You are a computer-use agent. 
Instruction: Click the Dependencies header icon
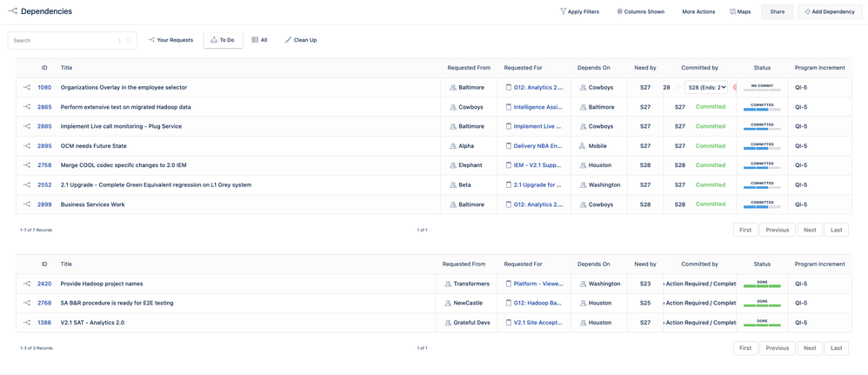tap(13, 11)
